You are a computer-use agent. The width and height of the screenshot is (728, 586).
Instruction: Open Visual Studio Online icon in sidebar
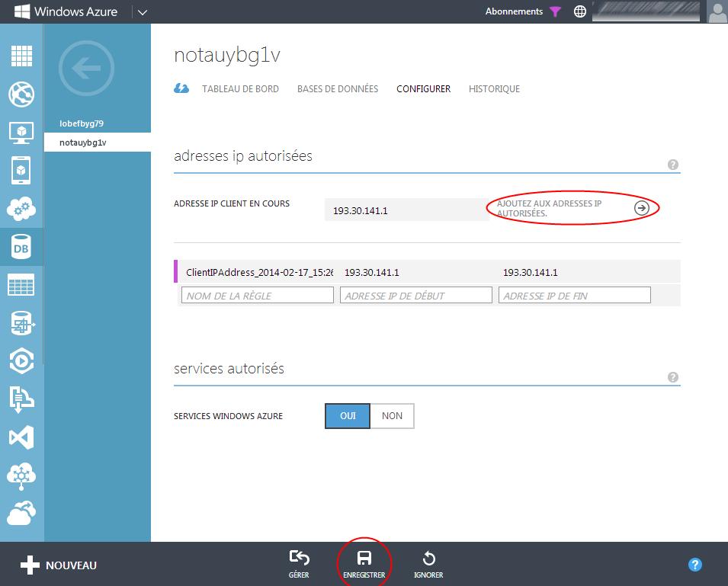pyautogui.click(x=22, y=437)
